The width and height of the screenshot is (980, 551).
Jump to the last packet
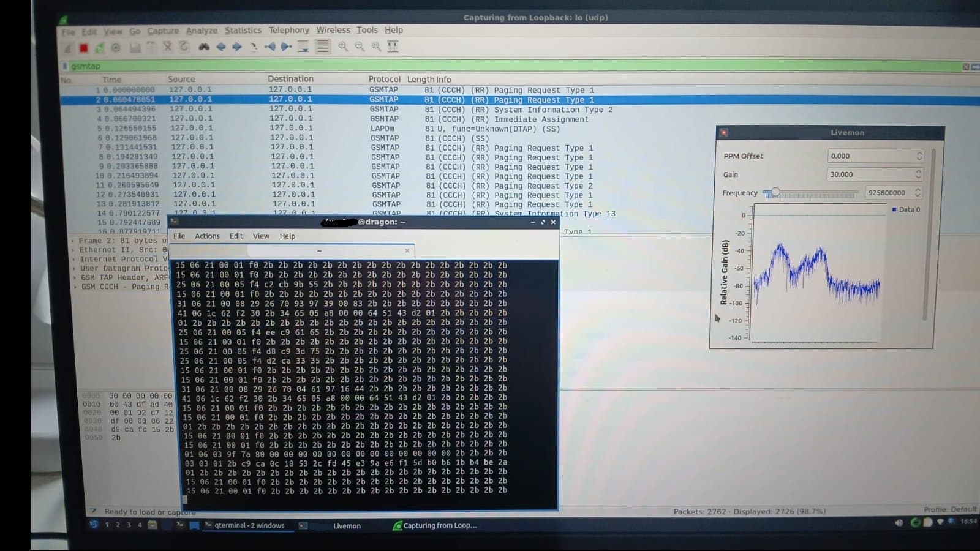pyautogui.click(x=286, y=47)
